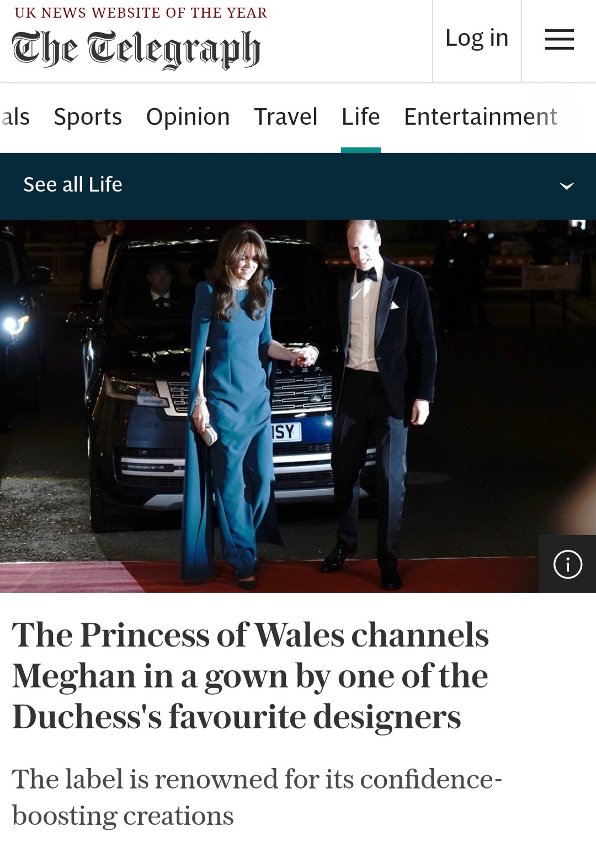Viewport: 596px width, 868px height.
Task: Click the confidence-boosting creations subheading
Action: 257,797
